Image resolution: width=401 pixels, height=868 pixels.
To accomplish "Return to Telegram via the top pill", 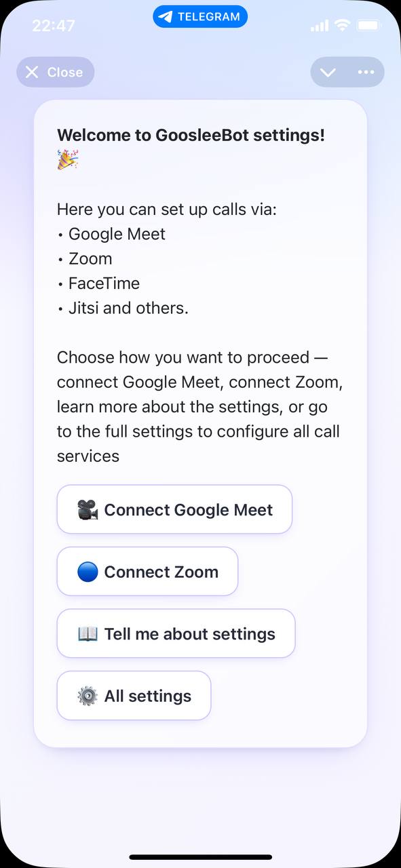I will click(x=200, y=17).
